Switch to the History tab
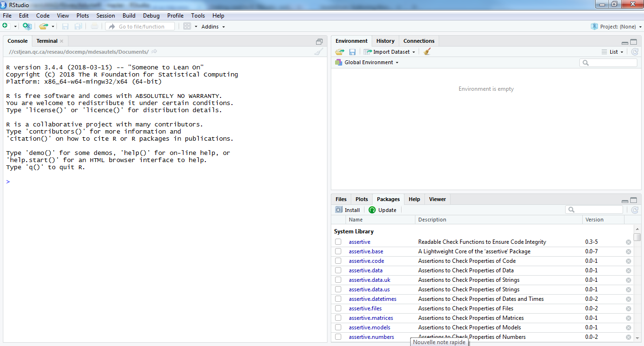The image size is (644, 346). pyautogui.click(x=385, y=41)
